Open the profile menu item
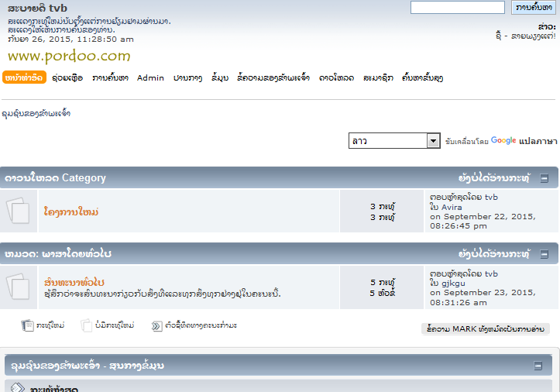 (x=220, y=77)
